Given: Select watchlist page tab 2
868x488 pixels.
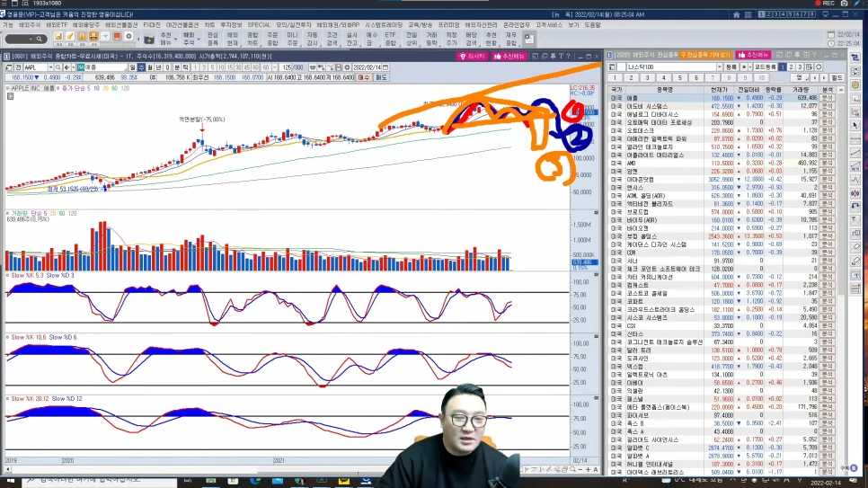Looking at the screenshot, I should 791,67.
